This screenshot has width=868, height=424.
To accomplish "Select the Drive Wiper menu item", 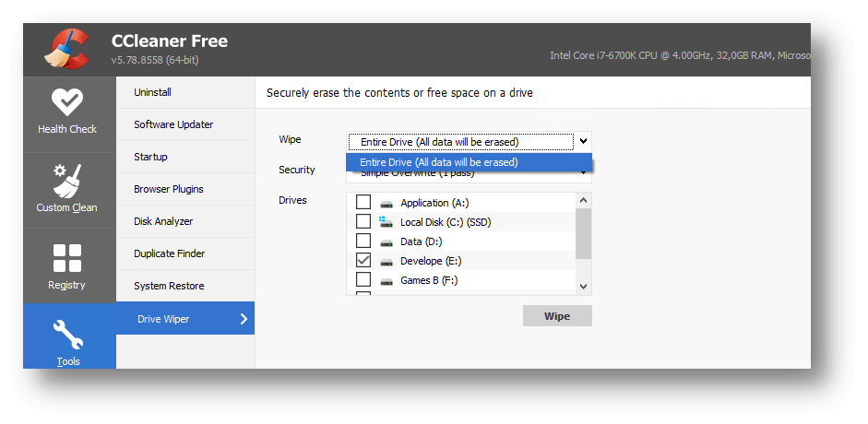I will pos(185,318).
